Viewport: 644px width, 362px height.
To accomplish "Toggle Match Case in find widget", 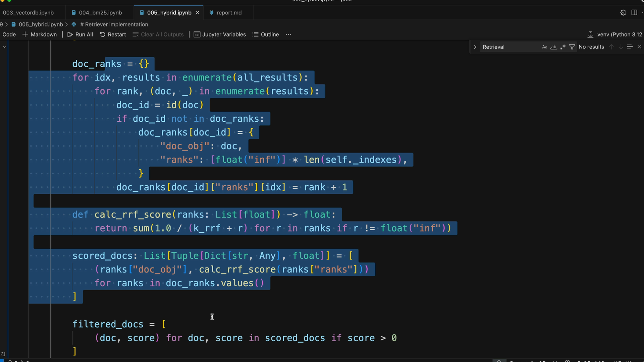I will tap(545, 47).
